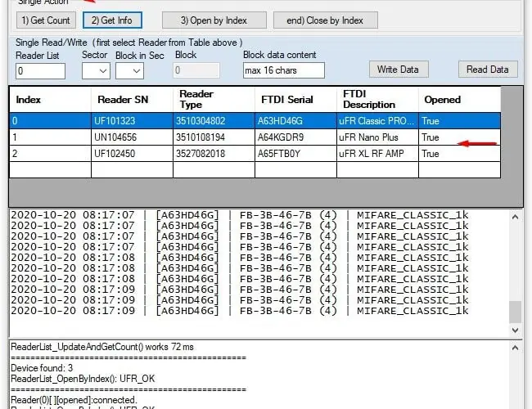Focus the Block data content field
The height and width of the screenshot is (409, 532).
(x=284, y=70)
